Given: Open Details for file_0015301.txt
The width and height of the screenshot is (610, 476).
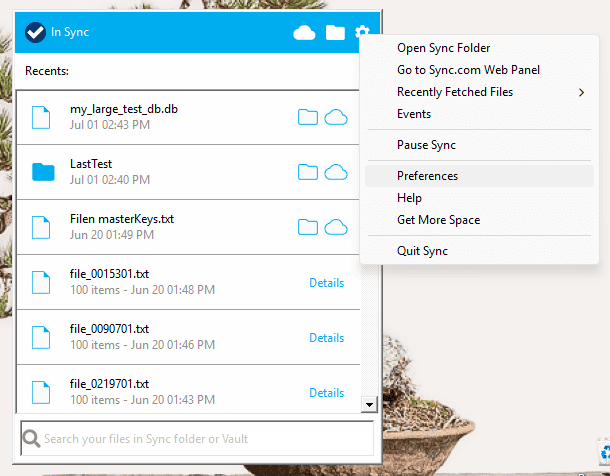Looking at the screenshot, I should (x=326, y=283).
